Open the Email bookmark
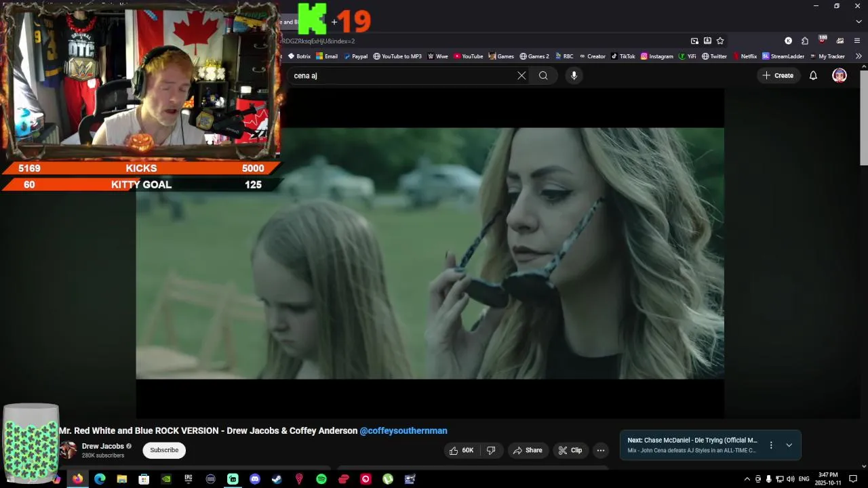Screen dimensions: 868x488 pyautogui.click(x=327, y=56)
